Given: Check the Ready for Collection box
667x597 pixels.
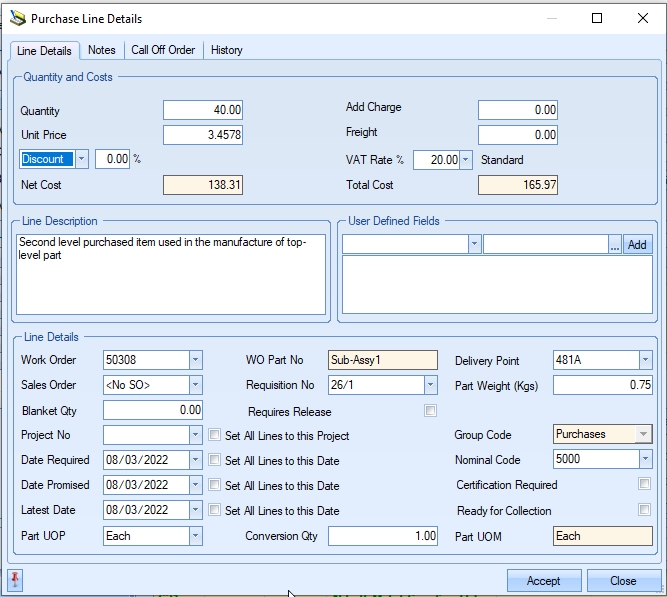Looking at the screenshot, I should (x=645, y=510).
